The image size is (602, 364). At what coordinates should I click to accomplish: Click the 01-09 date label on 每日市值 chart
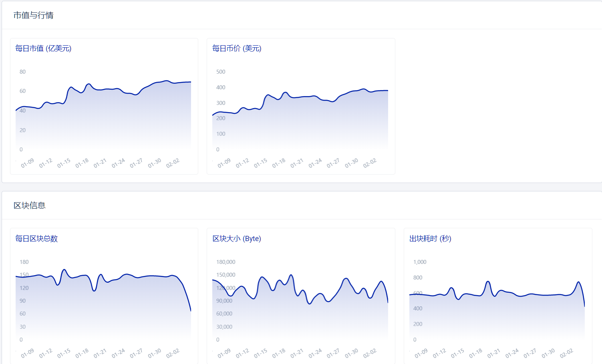tap(27, 163)
